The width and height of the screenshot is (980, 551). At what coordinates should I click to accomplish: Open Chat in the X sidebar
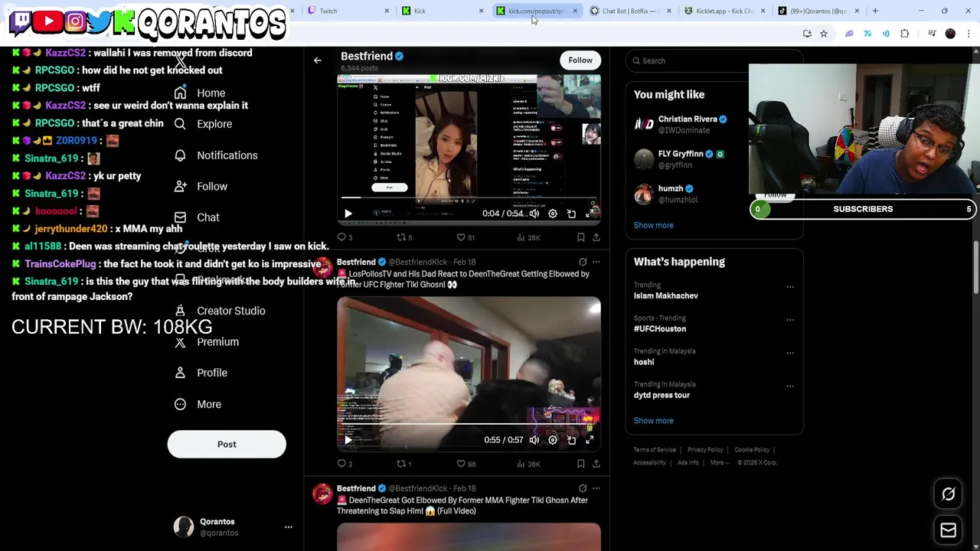[x=197, y=217]
